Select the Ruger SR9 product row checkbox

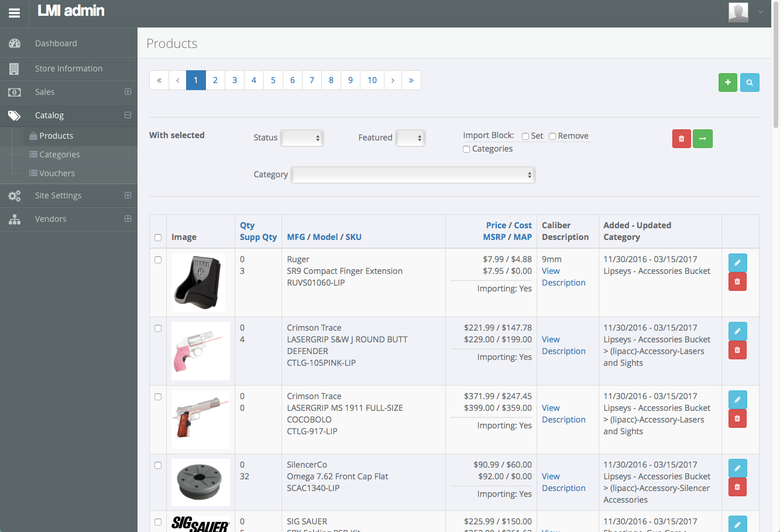pos(158,260)
